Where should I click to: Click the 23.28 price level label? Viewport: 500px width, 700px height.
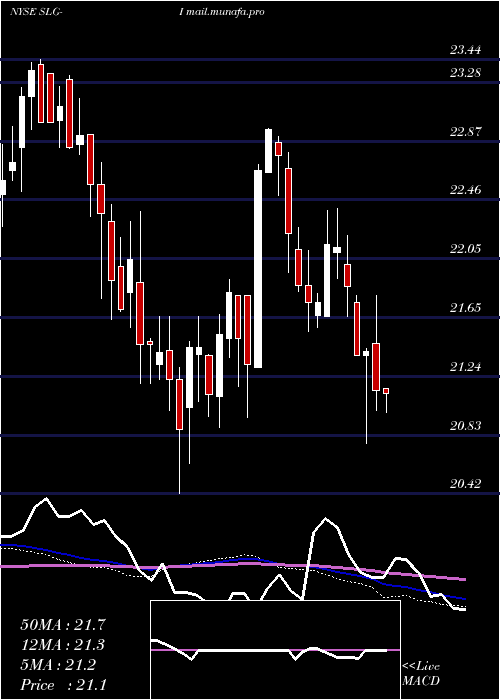[465, 73]
